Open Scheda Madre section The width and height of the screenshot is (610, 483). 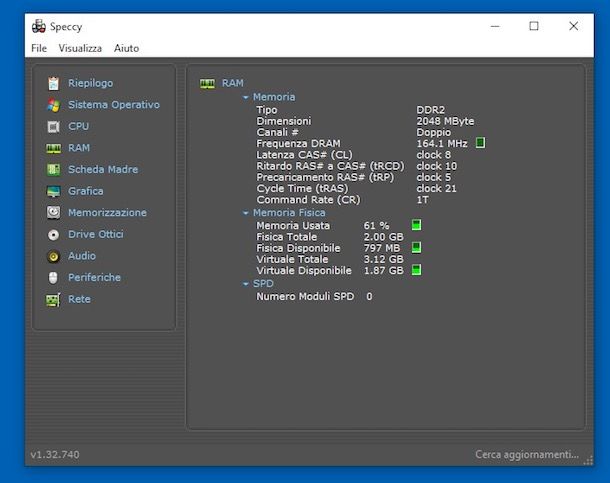tap(103, 170)
